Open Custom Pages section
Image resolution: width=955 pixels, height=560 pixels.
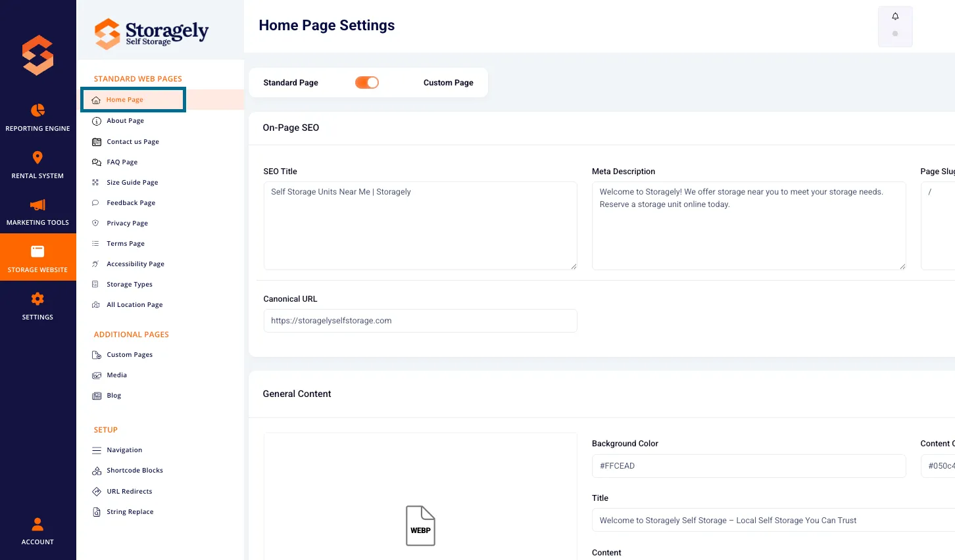tap(130, 355)
